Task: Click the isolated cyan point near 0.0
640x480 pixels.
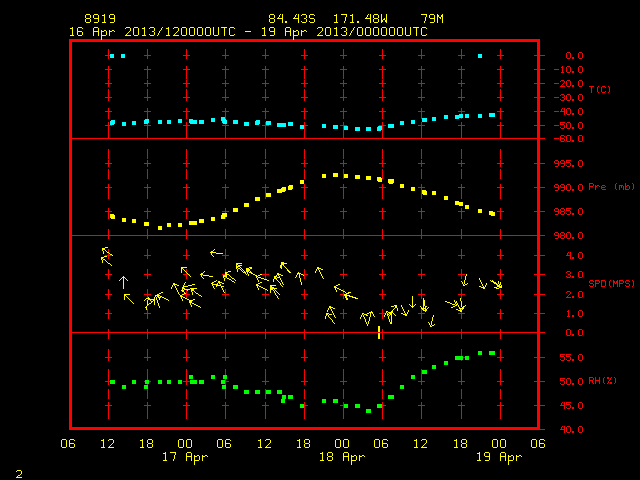Action: click(480, 56)
